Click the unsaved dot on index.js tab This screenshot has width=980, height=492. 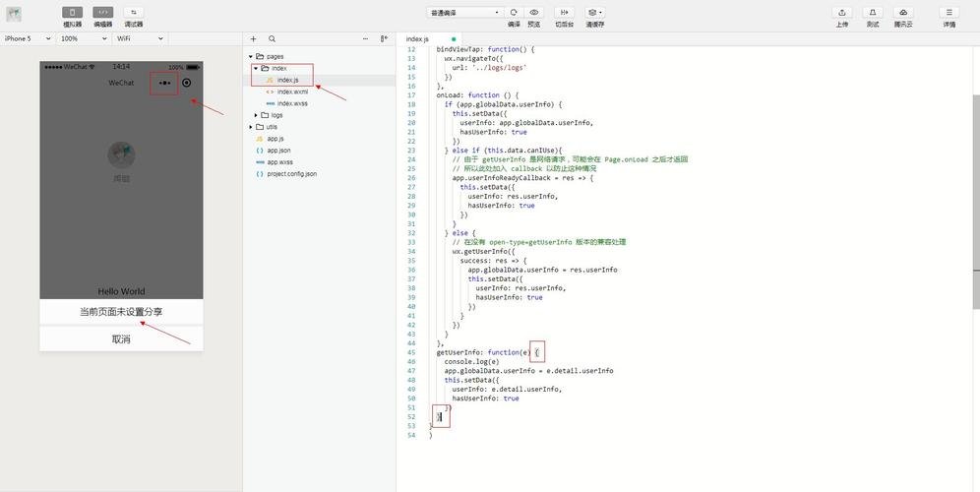pyautogui.click(x=454, y=38)
